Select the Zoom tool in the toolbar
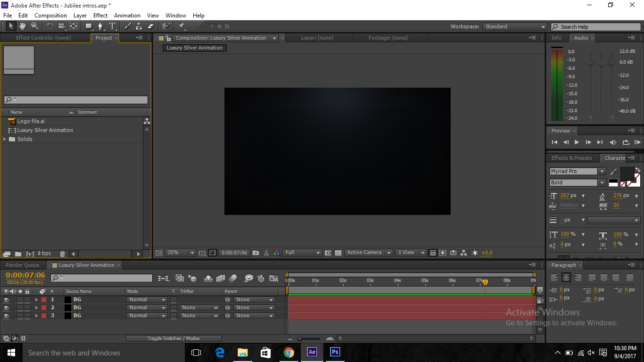The image size is (644, 362). click(34, 26)
